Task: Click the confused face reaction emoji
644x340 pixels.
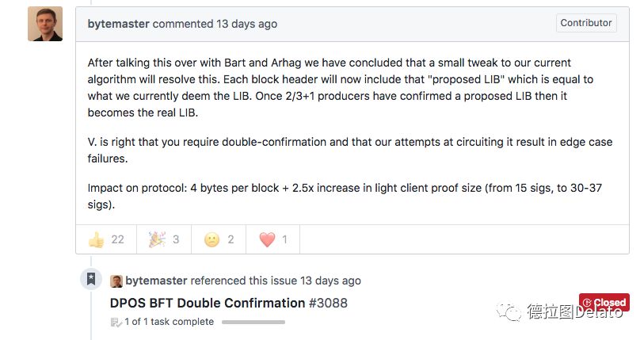Action: [x=212, y=239]
